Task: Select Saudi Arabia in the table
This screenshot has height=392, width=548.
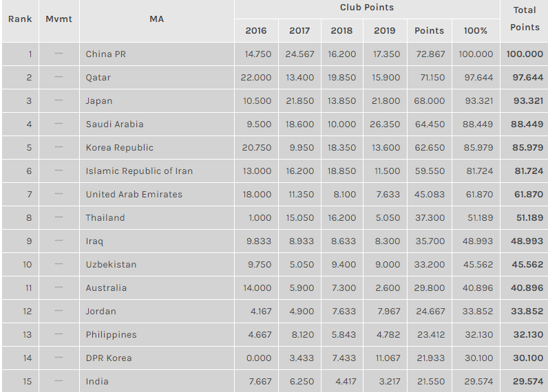Action: (115, 124)
